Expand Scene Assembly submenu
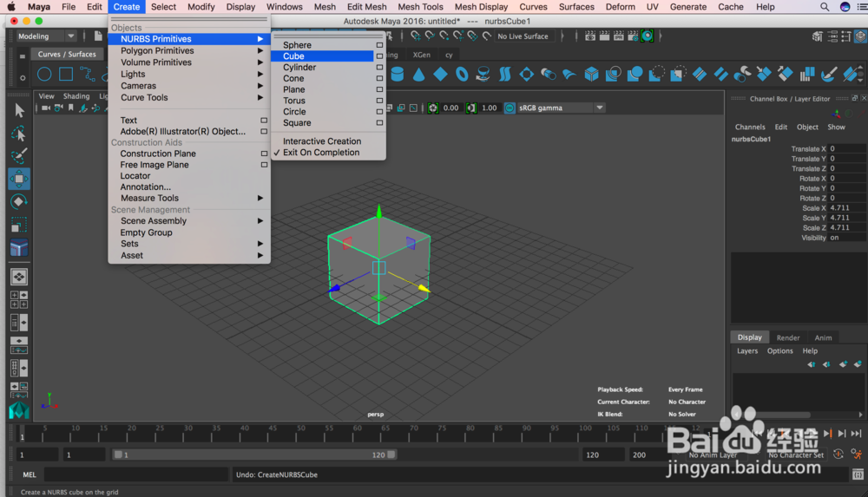Screen dimensions: 868x497 pos(189,220)
